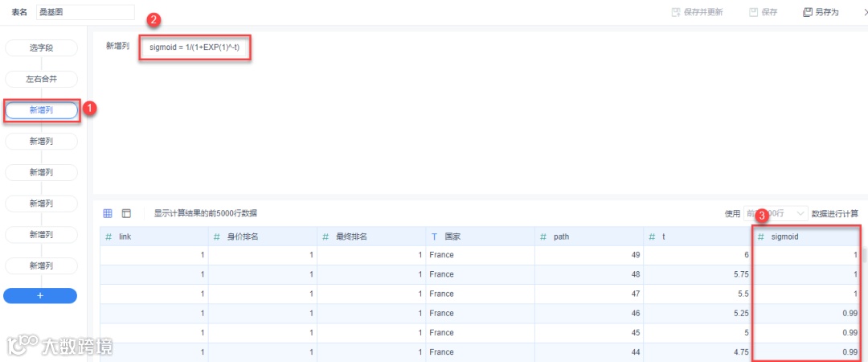
Task: Click the # type icon beside path
Action: pyautogui.click(x=543, y=237)
